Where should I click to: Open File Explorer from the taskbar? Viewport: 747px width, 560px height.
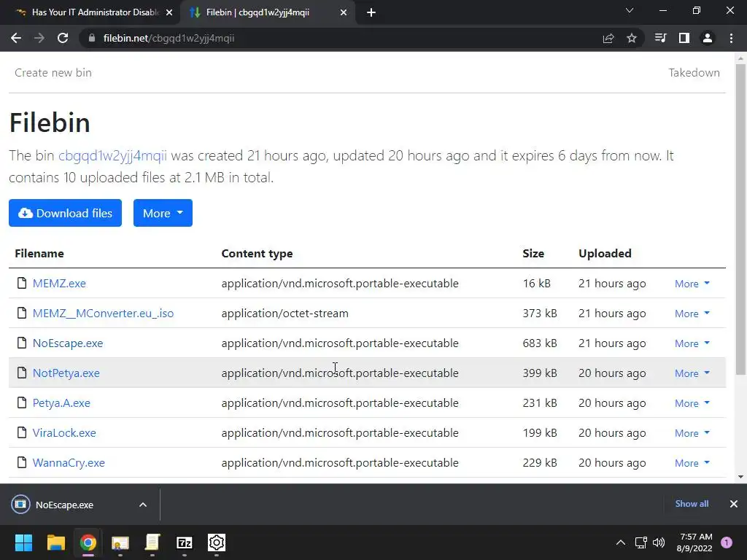56,542
